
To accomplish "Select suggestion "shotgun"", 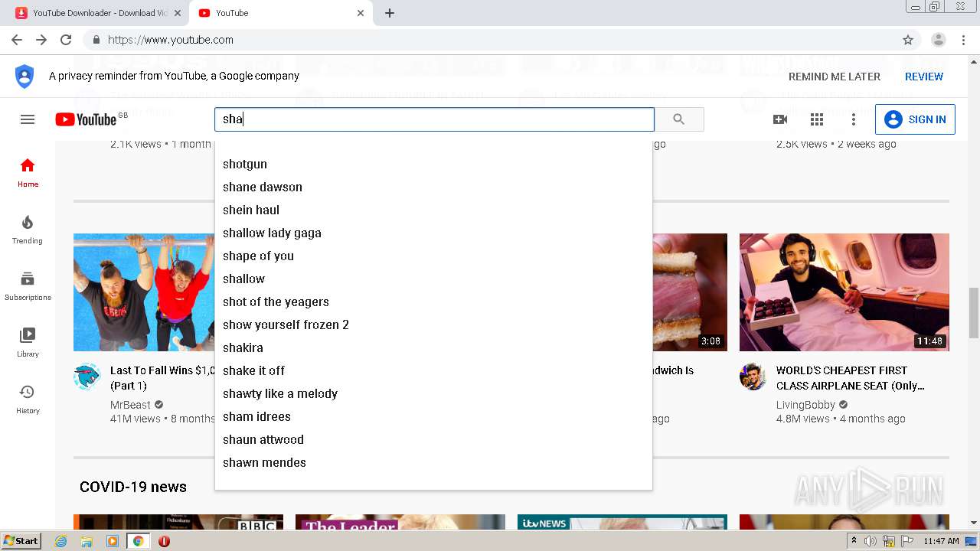I will [433, 164].
